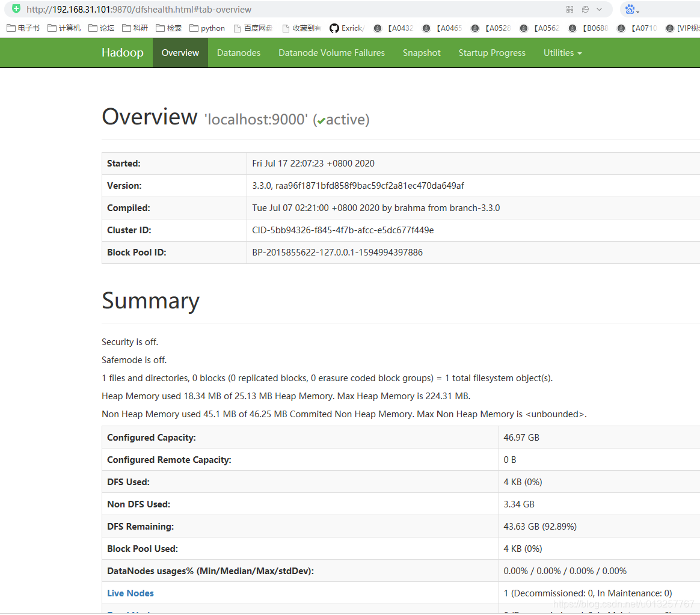Click the 'Safemode is off.' text
This screenshot has width=700, height=615.
click(x=134, y=360)
